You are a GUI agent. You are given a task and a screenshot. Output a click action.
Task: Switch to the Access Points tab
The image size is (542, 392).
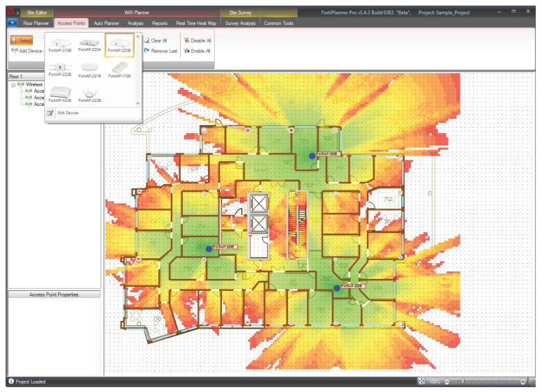(71, 23)
